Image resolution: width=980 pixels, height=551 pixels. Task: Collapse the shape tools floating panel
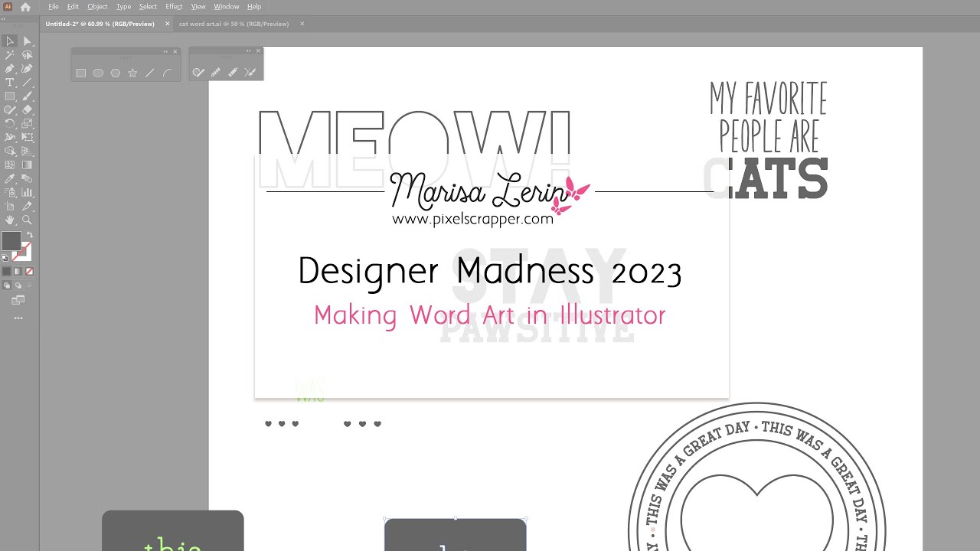point(165,51)
